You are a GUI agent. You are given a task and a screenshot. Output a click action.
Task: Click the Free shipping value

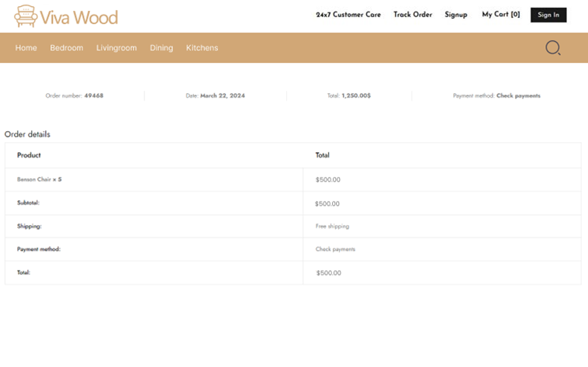click(332, 227)
